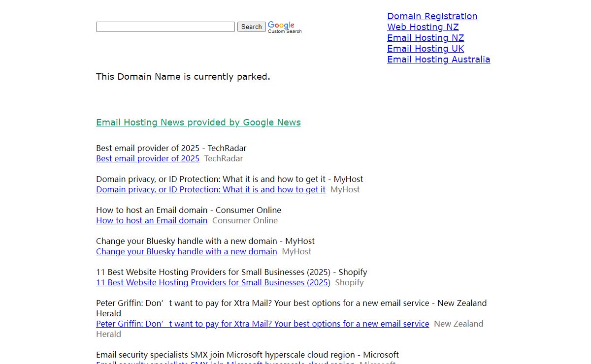The height and width of the screenshot is (364, 591).
Task: Open 'Change your Bluesky handle' link
Action: click(x=187, y=251)
